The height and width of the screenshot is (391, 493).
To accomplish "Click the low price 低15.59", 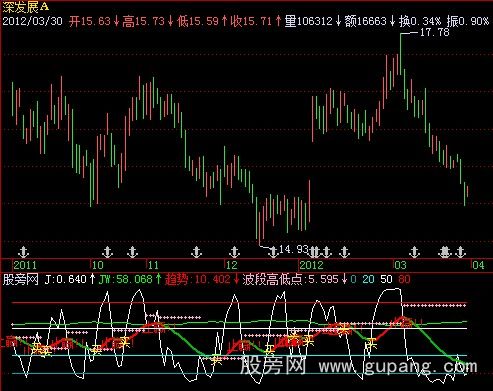I will pyautogui.click(x=198, y=21).
